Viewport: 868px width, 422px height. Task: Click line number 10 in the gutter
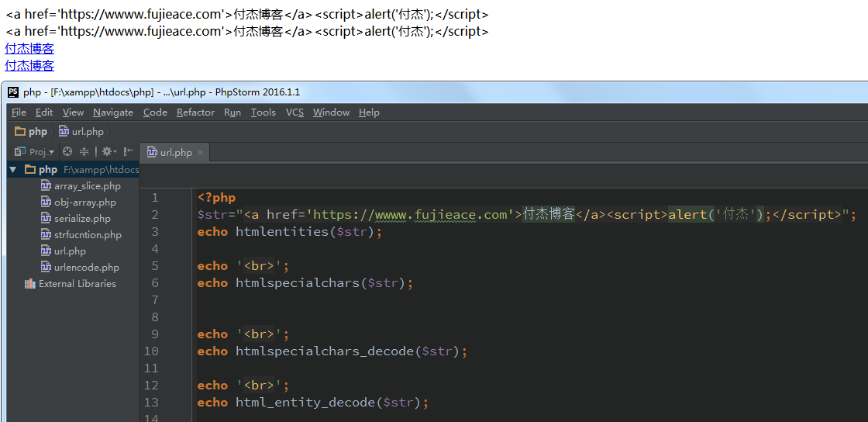pos(151,351)
